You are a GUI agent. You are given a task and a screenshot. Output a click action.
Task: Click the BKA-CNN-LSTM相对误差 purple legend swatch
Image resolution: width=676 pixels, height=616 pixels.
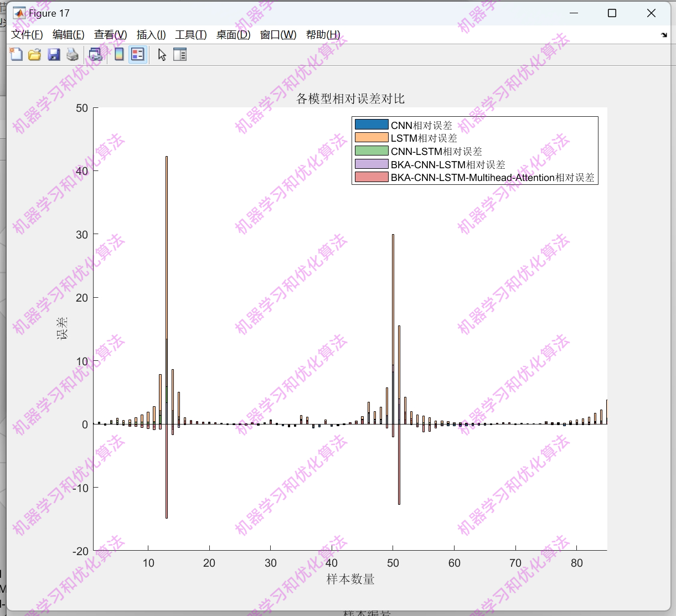click(371, 164)
